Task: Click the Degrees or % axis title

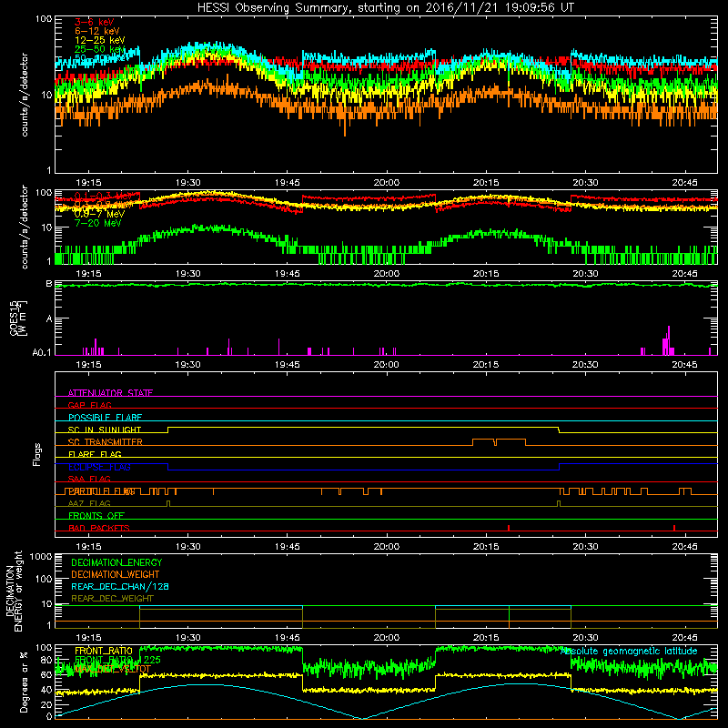Action: (24, 682)
